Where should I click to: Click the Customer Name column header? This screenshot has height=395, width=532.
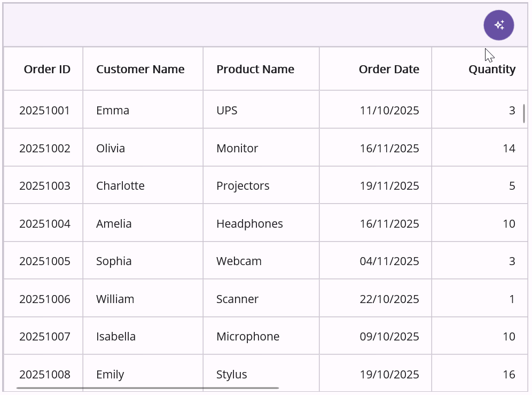coord(140,69)
